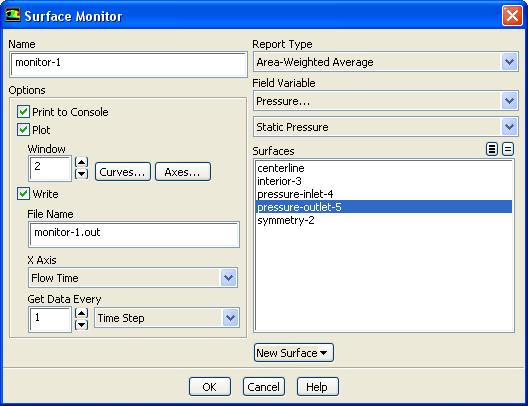This screenshot has width=528, height=406.
Task: Disable the Write checkbox
Action: click(23, 194)
